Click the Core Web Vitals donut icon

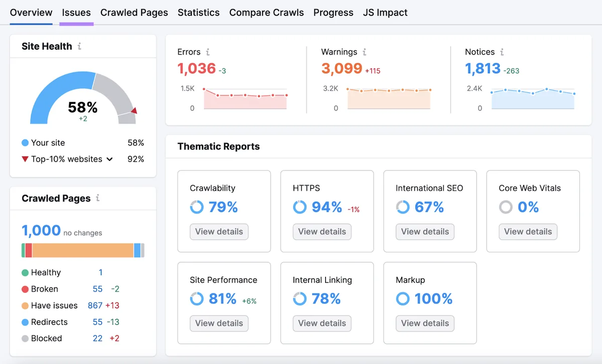pos(506,207)
